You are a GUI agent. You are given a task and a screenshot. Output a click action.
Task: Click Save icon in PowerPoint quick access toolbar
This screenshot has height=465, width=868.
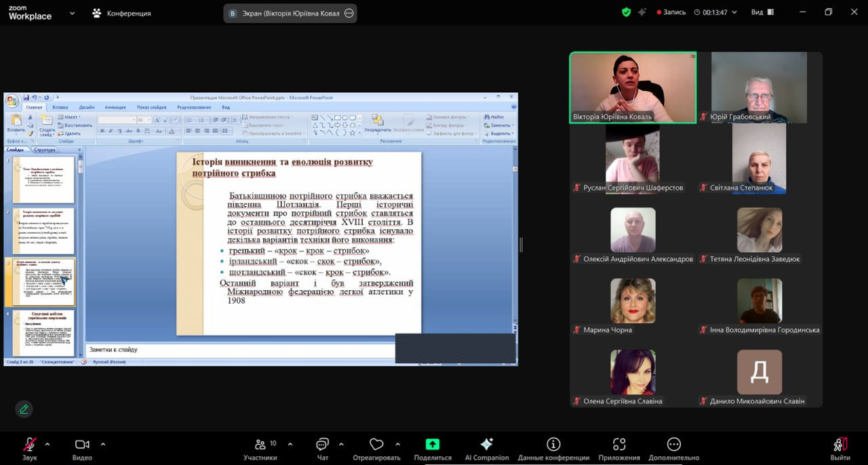click(x=26, y=98)
